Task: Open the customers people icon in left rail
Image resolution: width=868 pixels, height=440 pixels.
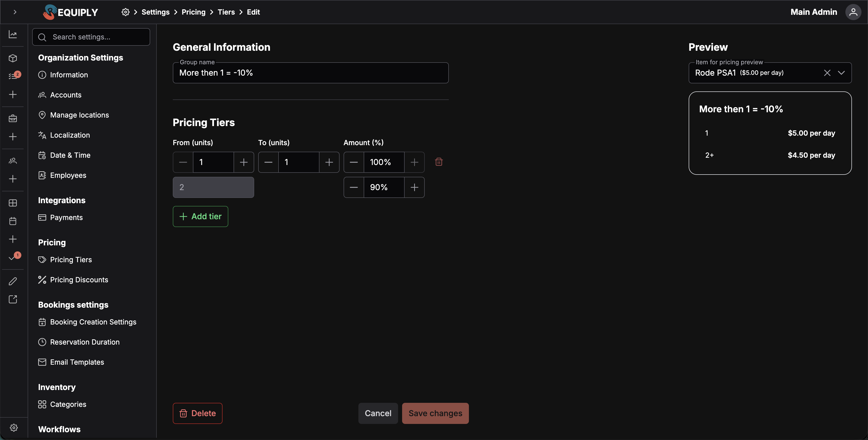Action: coord(13,161)
